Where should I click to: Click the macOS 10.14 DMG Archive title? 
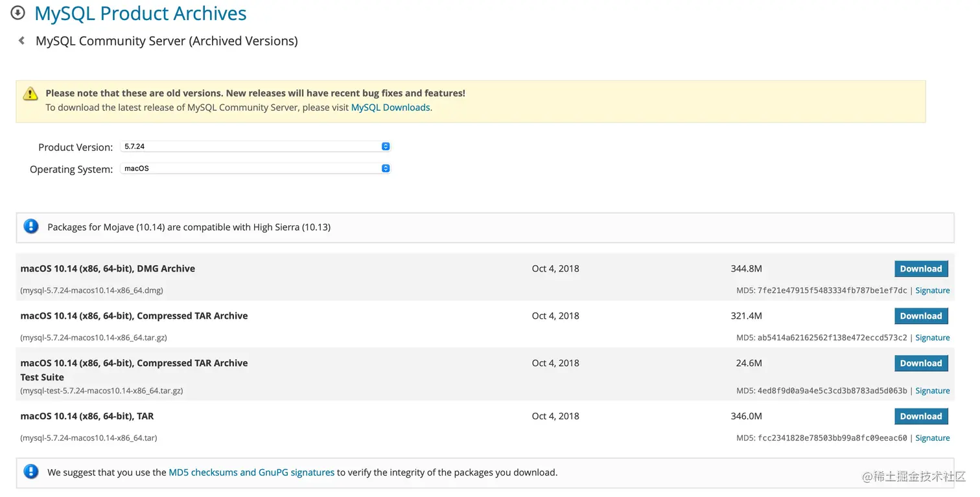point(108,268)
